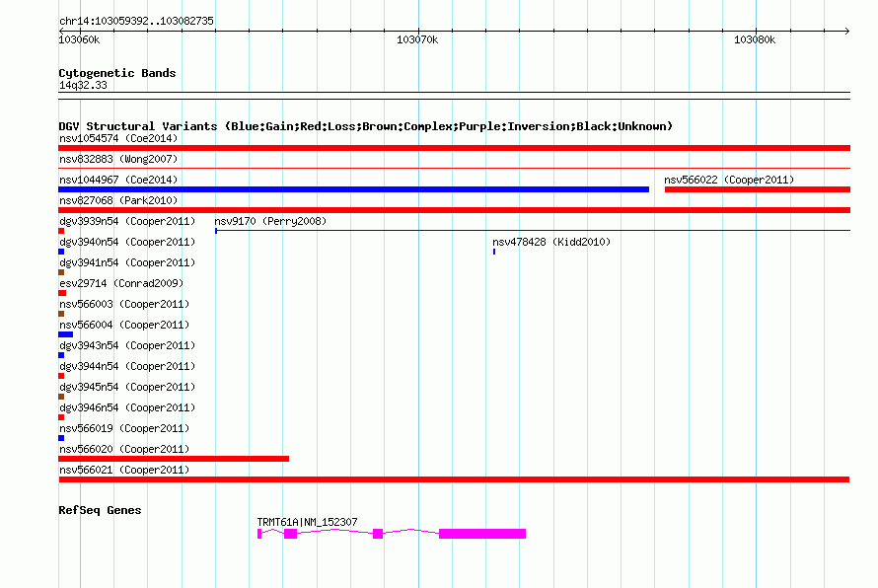Open the dgv3943n54 (Cooper2011) label
The height and width of the screenshot is (588, 878).
tap(127, 345)
